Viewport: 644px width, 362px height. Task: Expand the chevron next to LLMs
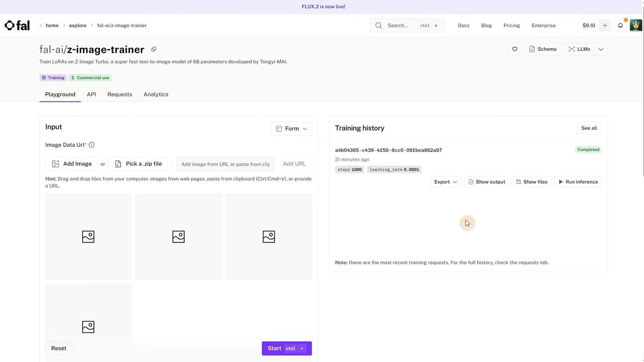pos(601,49)
